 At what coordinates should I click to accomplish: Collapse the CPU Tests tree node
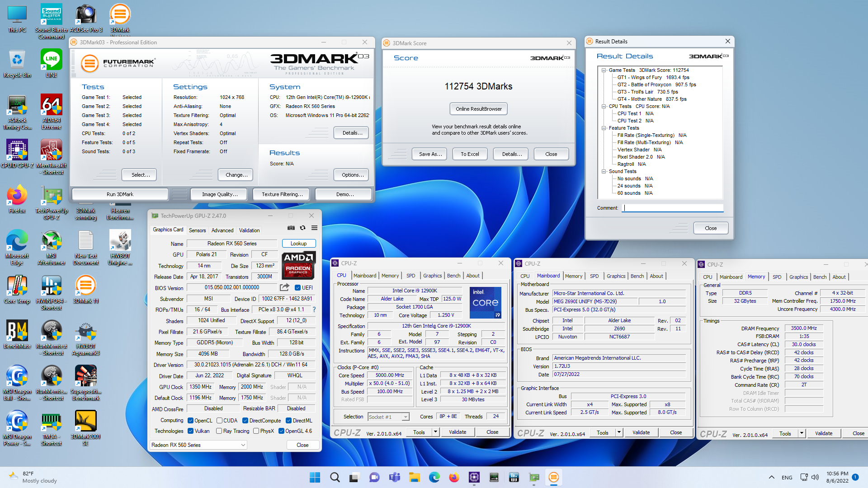(604, 106)
